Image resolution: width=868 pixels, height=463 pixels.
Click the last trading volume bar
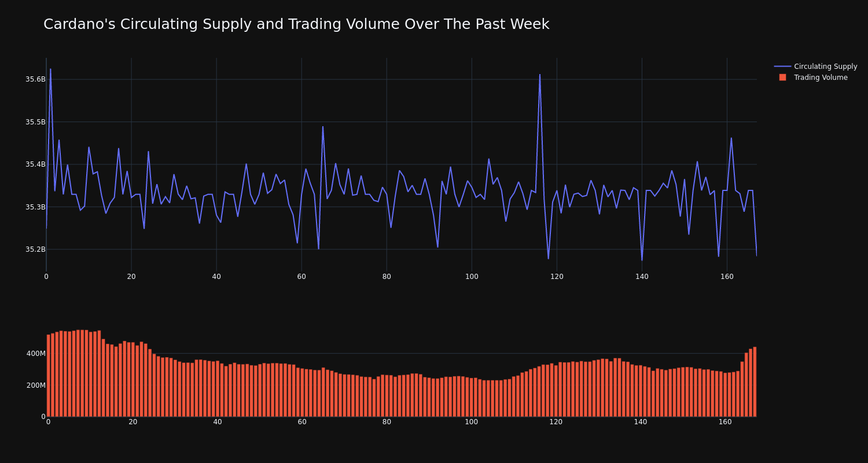coord(755,382)
